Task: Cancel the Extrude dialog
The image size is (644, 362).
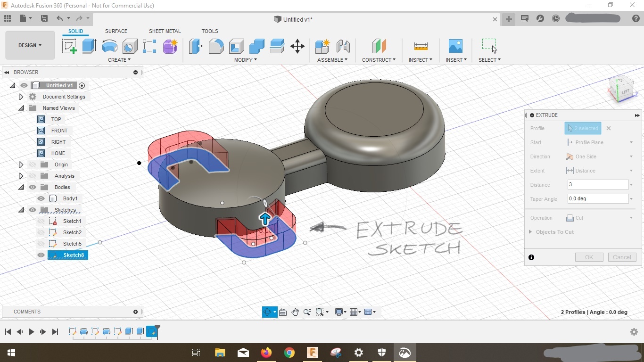Action: [x=622, y=257]
